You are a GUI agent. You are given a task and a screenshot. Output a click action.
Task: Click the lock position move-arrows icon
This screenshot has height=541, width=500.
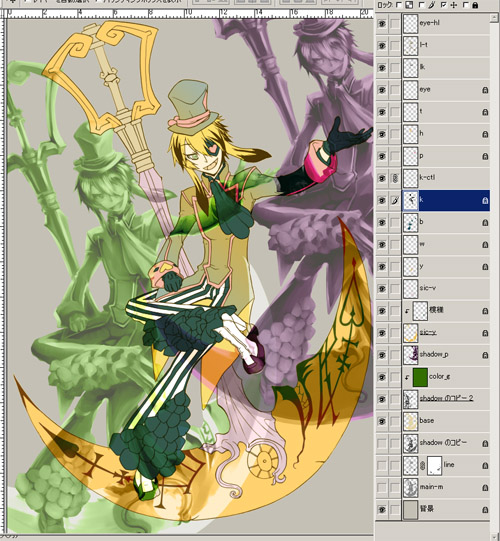tap(453, 5)
